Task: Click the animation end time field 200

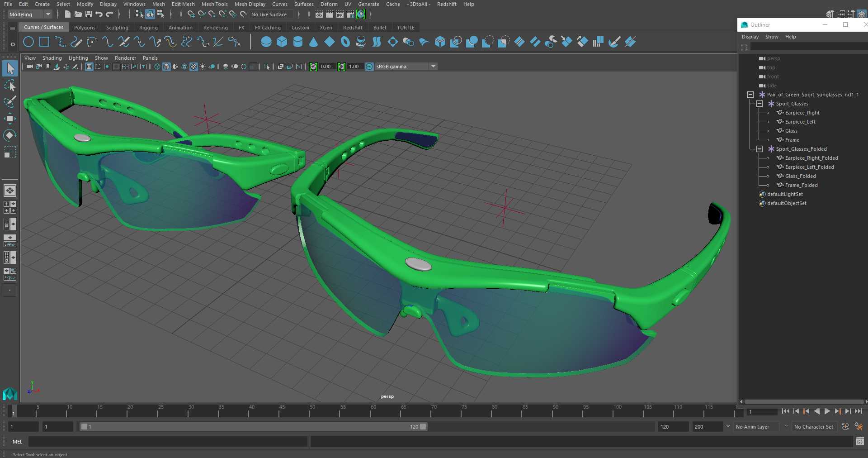Action: 707,427
